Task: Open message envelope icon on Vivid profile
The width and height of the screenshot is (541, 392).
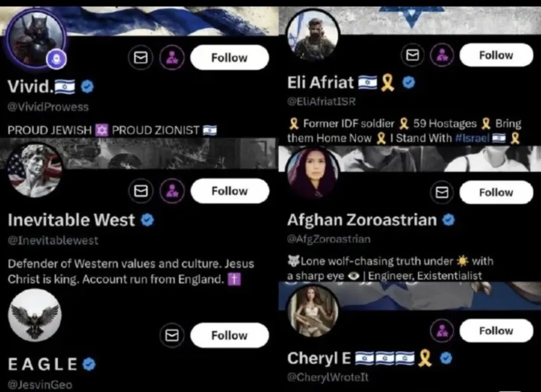Action: pos(140,58)
